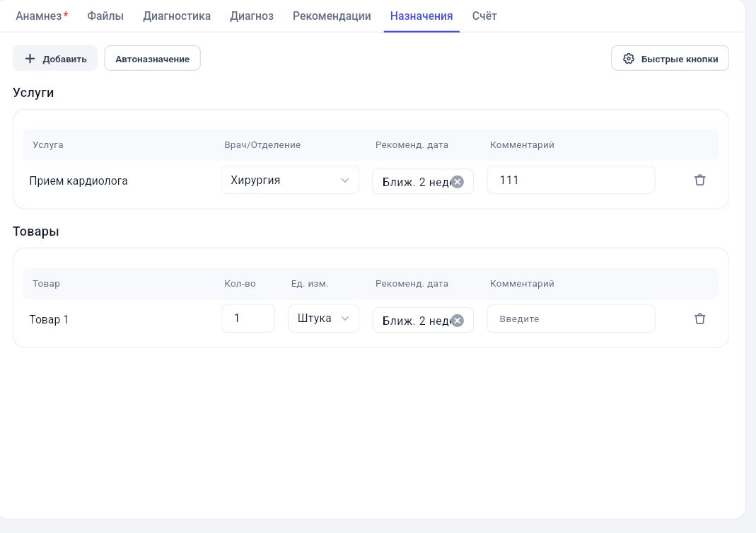Clear recommended date for Товар 1
756x533 pixels.
point(458,321)
